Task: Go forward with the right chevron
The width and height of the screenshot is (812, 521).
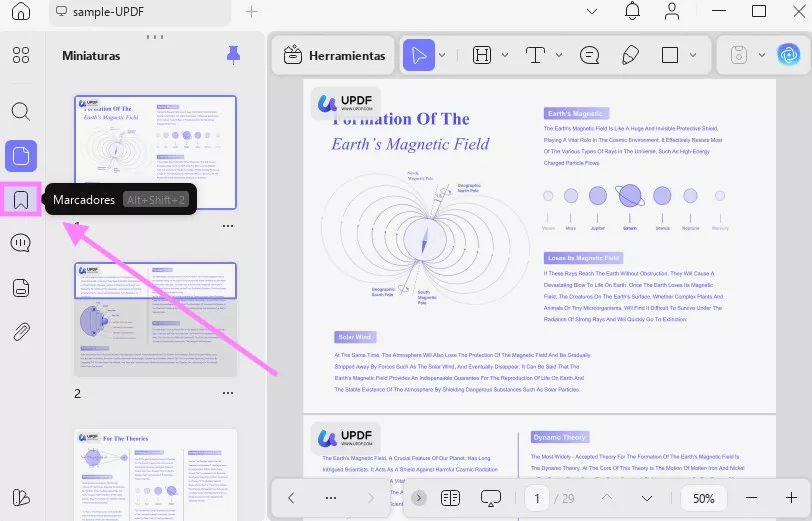Action: (371, 498)
